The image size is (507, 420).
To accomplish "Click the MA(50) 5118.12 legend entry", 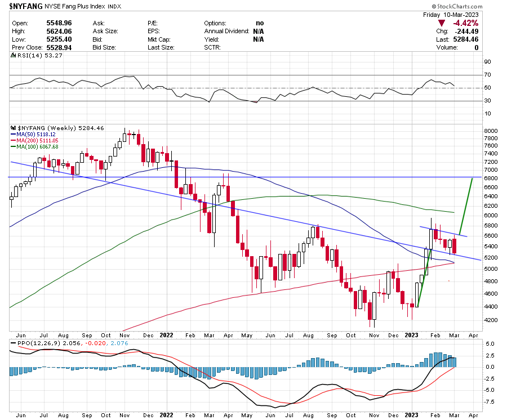I will (33, 135).
